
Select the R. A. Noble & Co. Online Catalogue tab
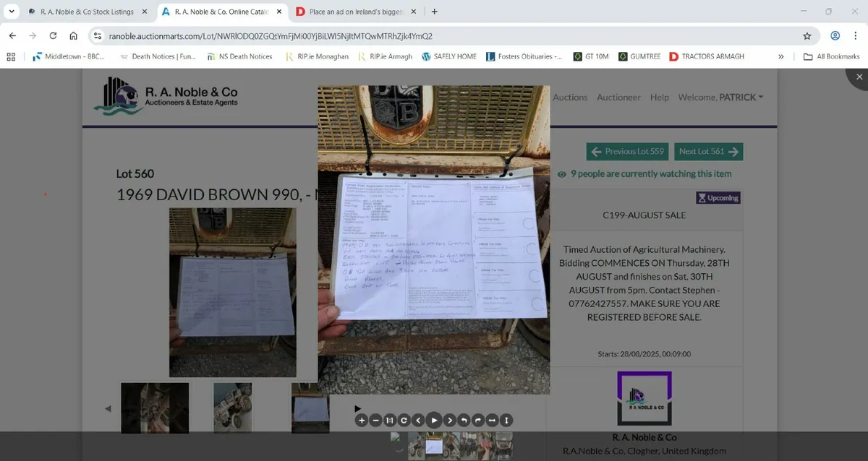(221, 12)
